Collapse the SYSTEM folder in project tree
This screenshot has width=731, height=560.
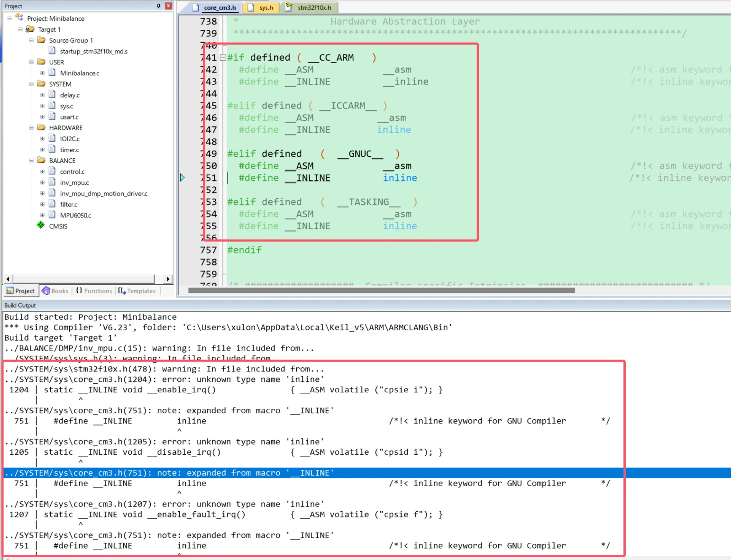click(x=31, y=84)
